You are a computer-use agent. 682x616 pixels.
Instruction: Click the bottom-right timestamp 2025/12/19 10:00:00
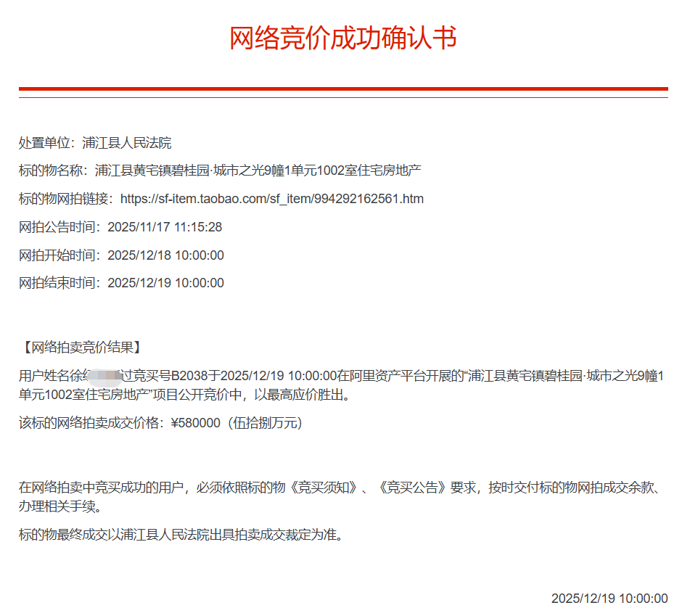click(x=609, y=599)
